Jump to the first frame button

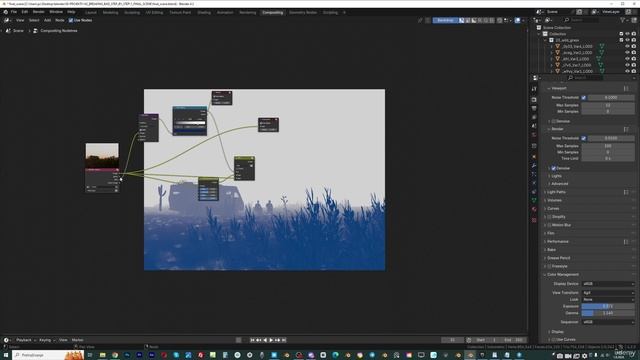[252, 340]
